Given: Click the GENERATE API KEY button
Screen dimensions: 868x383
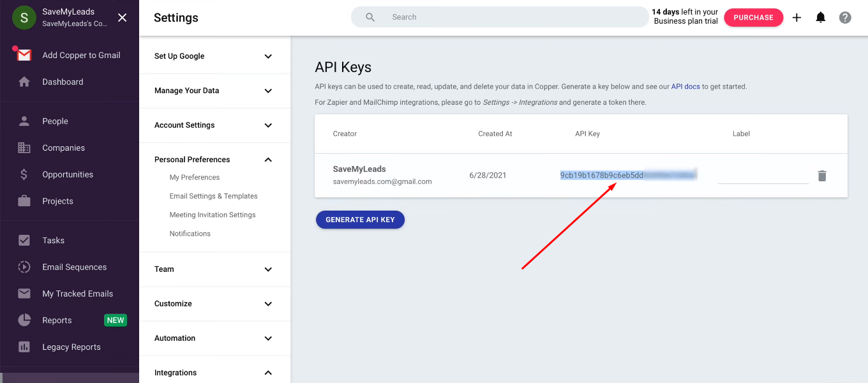Looking at the screenshot, I should click(x=360, y=220).
